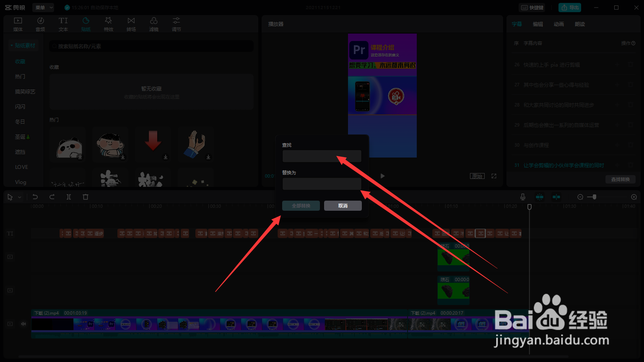Click the timeline zoom slider handle
The width and height of the screenshot is (644, 362).
[x=594, y=197]
